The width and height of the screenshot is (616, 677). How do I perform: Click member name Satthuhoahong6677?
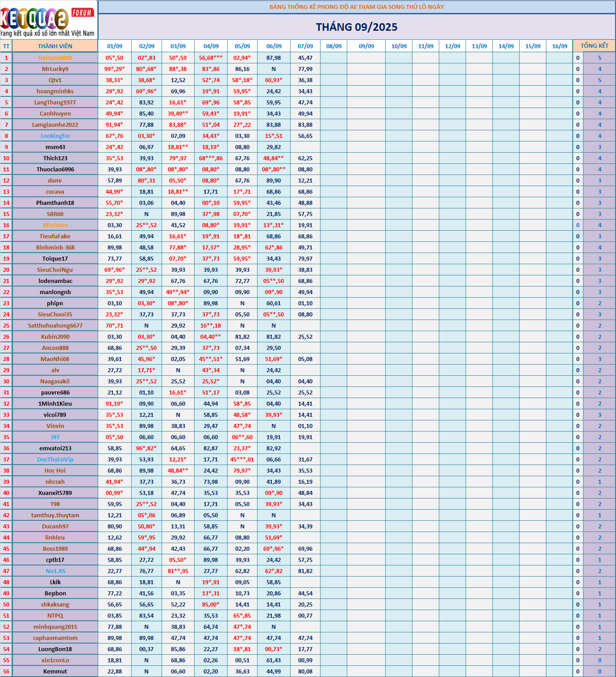(x=55, y=325)
